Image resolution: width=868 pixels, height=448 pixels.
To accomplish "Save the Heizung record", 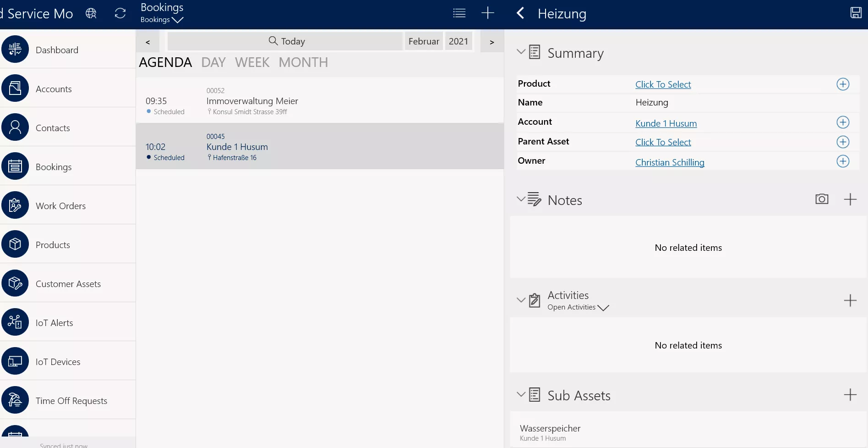I will tap(856, 13).
